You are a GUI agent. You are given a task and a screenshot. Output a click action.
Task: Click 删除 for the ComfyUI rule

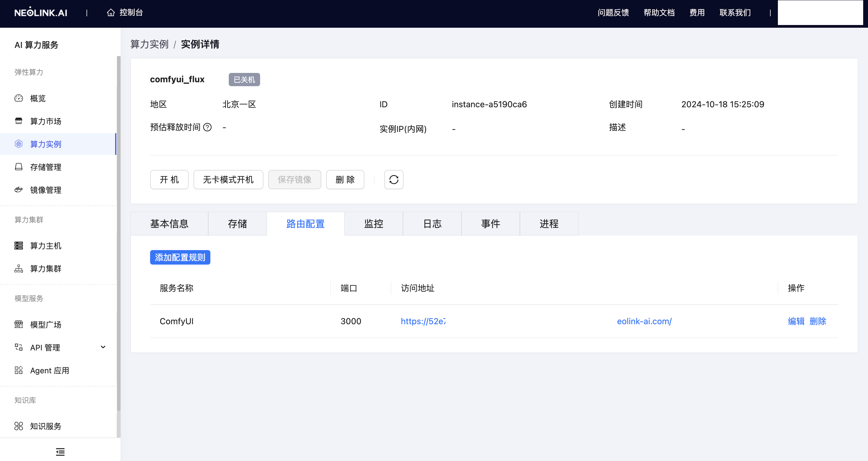click(818, 321)
